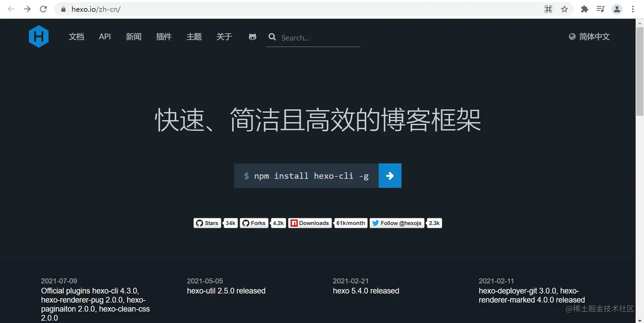Click the 快速、简洁且高效的博客框架 headline
The width and height of the screenshot is (644, 323).
tap(318, 120)
